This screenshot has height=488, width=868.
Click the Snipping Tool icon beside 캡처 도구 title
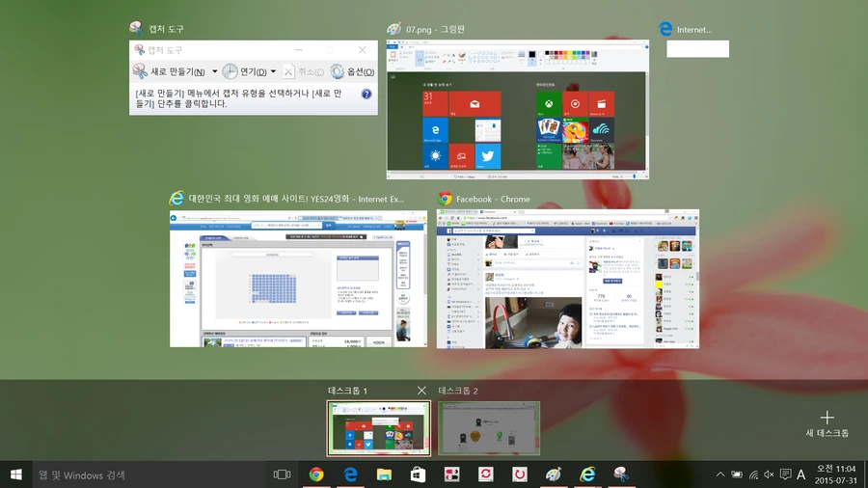coord(137,28)
